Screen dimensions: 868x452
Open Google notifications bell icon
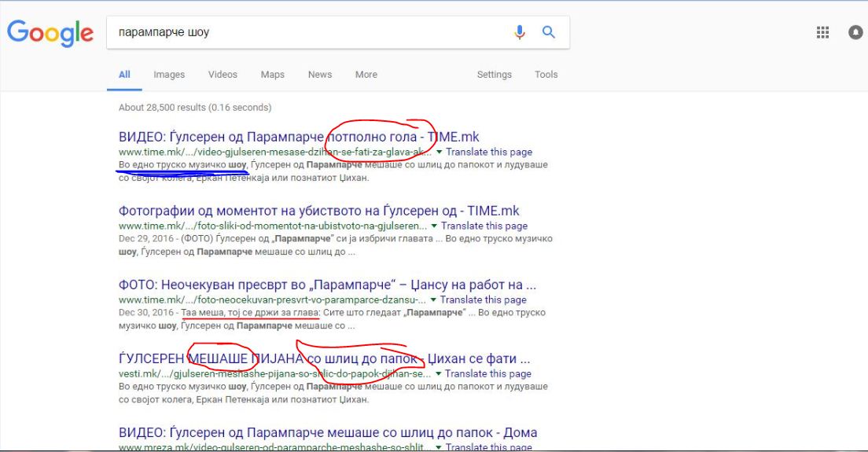click(x=856, y=33)
